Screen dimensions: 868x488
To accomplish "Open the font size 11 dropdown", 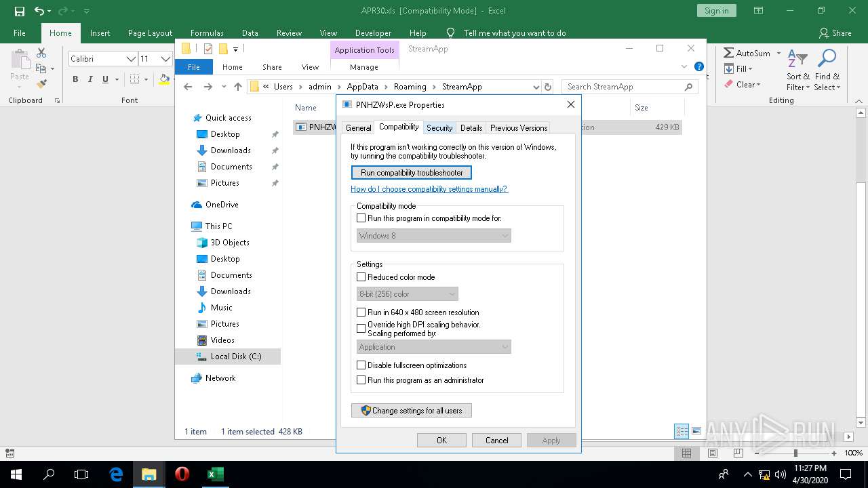I will pyautogui.click(x=165, y=59).
